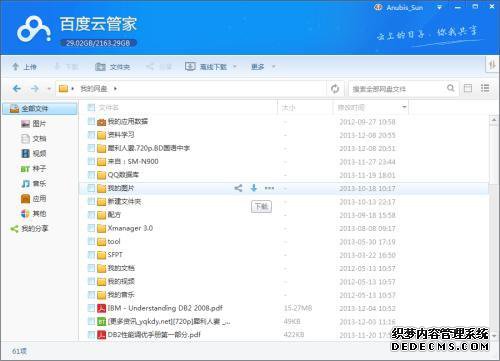Open the 配方 folder
The image size is (500, 361).
click(x=114, y=215)
